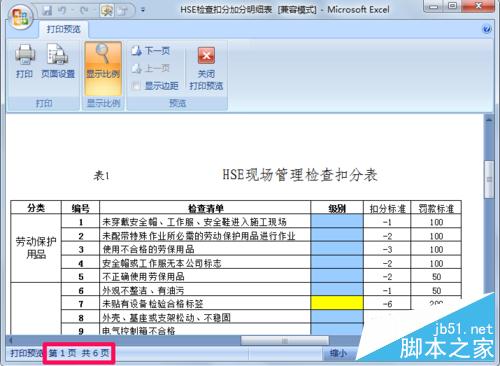The height and width of the screenshot is (366, 500).
Task: Click the horizontal scrollbar thumb
Action: tap(285, 341)
